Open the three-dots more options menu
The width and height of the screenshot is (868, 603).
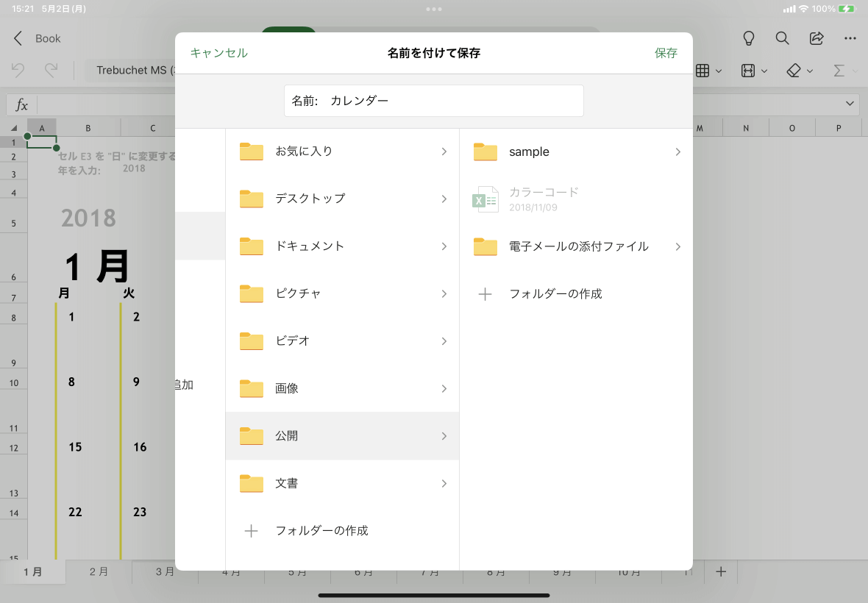coord(850,38)
